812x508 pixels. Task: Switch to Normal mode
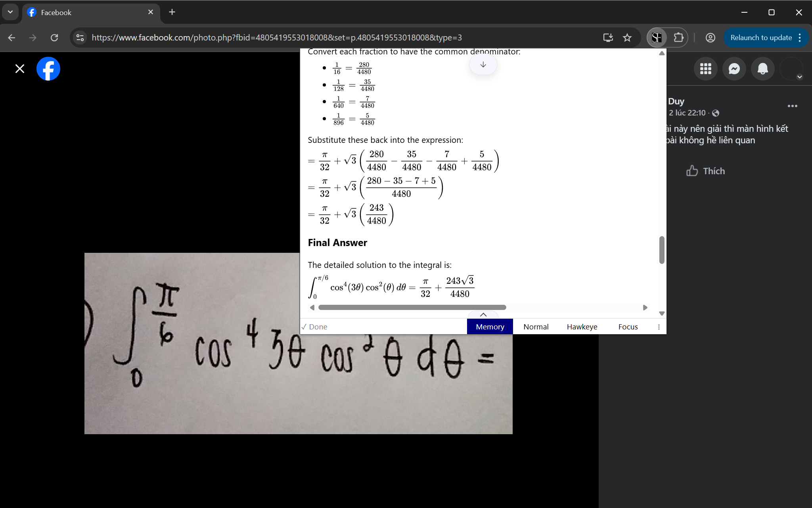tap(536, 327)
